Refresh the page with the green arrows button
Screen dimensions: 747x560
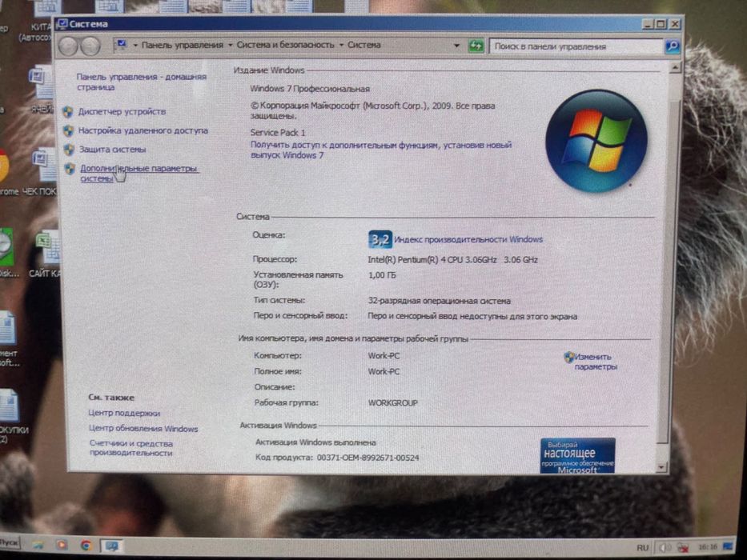point(476,46)
